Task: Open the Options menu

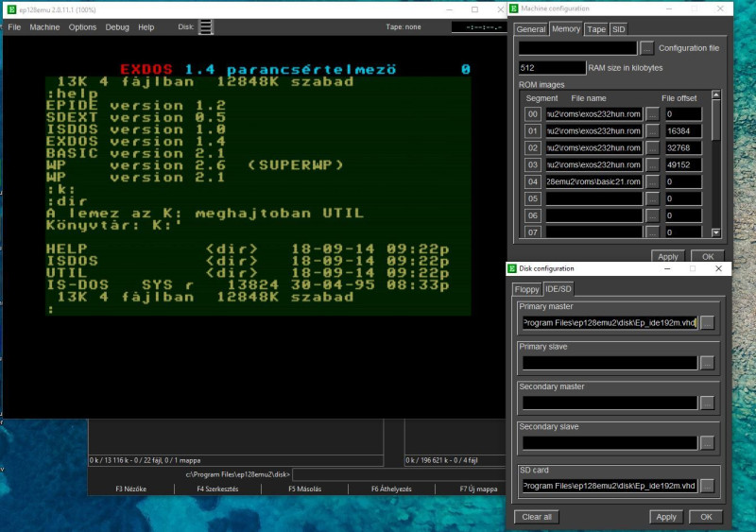Action: [x=82, y=27]
